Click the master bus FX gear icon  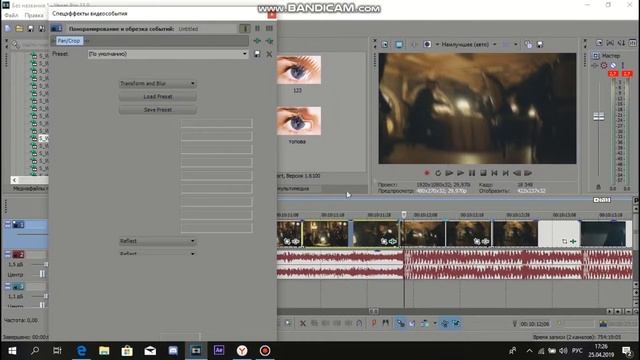pyautogui.click(x=604, y=65)
